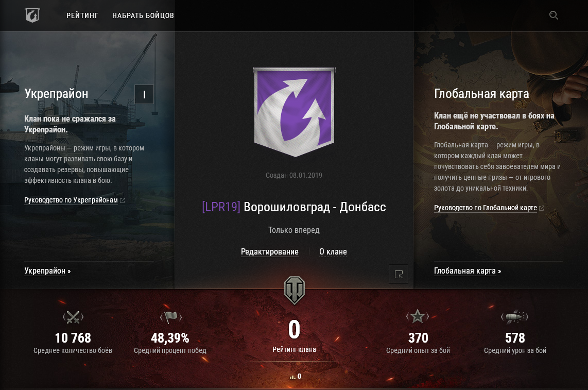588x390 pixels.
Task: Open the НАБРАТЬ БОЙЦОВ menu item
Action: coord(143,15)
